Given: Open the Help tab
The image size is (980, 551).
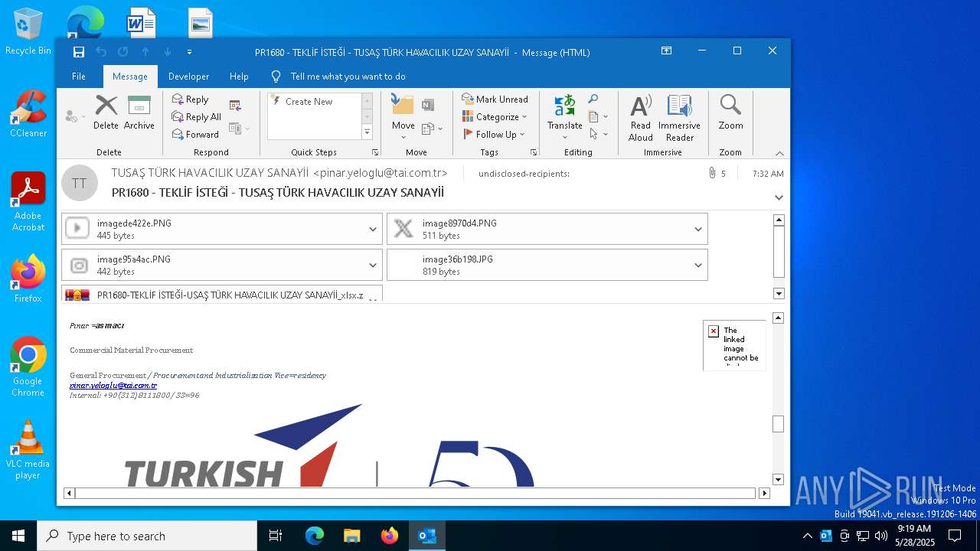Looking at the screenshot, I should pos(239,77).
